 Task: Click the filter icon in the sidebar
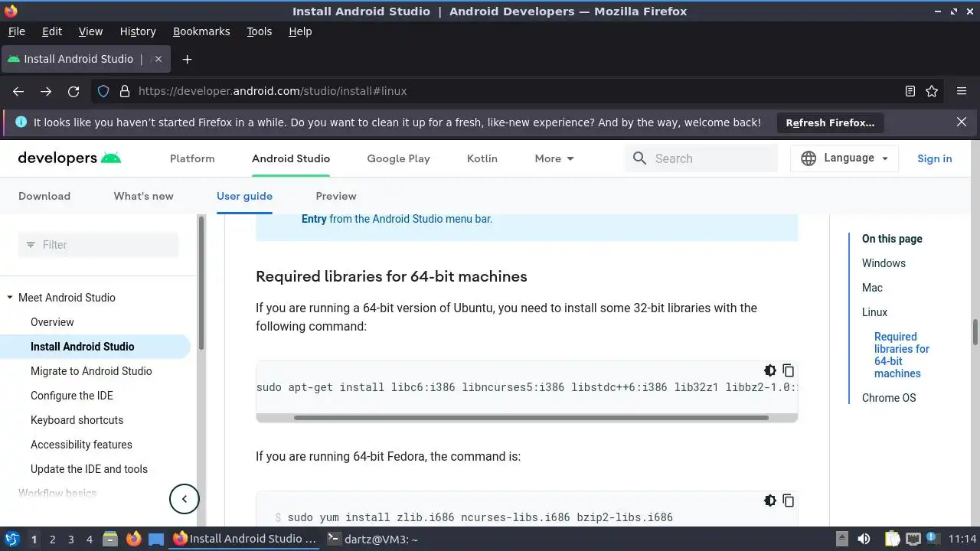tap(31, 245)
